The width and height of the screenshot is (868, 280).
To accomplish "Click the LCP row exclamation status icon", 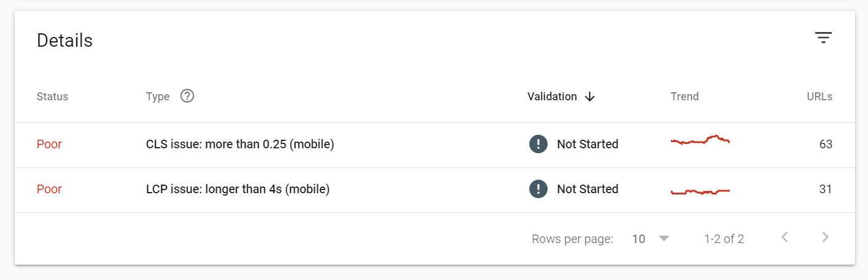I will [538, 189].
